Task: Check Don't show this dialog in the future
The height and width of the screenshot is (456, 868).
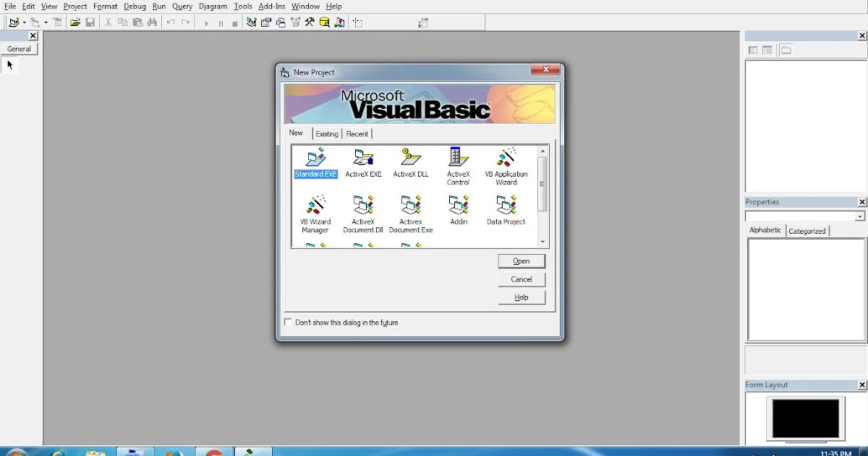Action: coord(289,322)
